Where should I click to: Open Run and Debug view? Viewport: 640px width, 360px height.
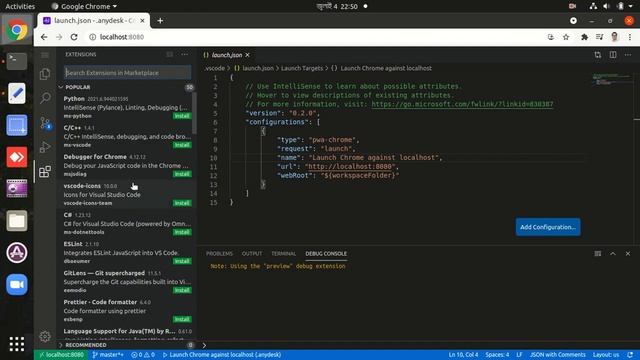pos(45,147)
